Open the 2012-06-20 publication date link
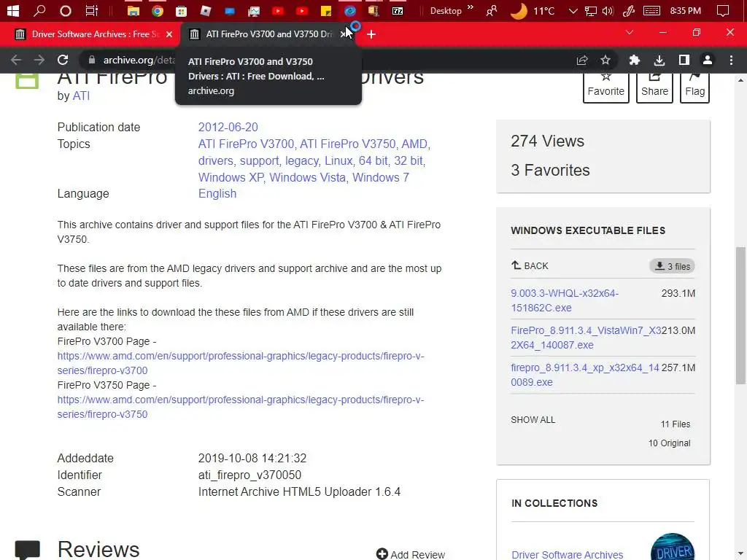This screenshot has height=560, width=747. 228,127
